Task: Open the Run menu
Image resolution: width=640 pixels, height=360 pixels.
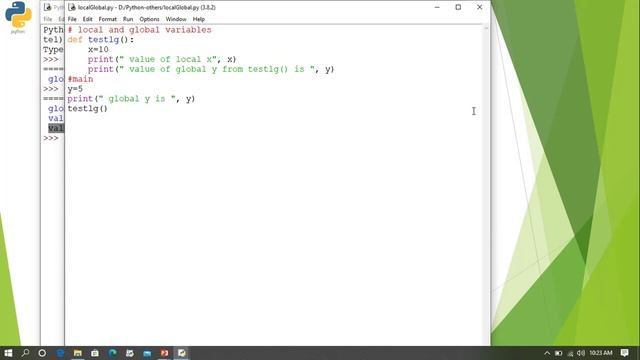Action: pos(128,19)
